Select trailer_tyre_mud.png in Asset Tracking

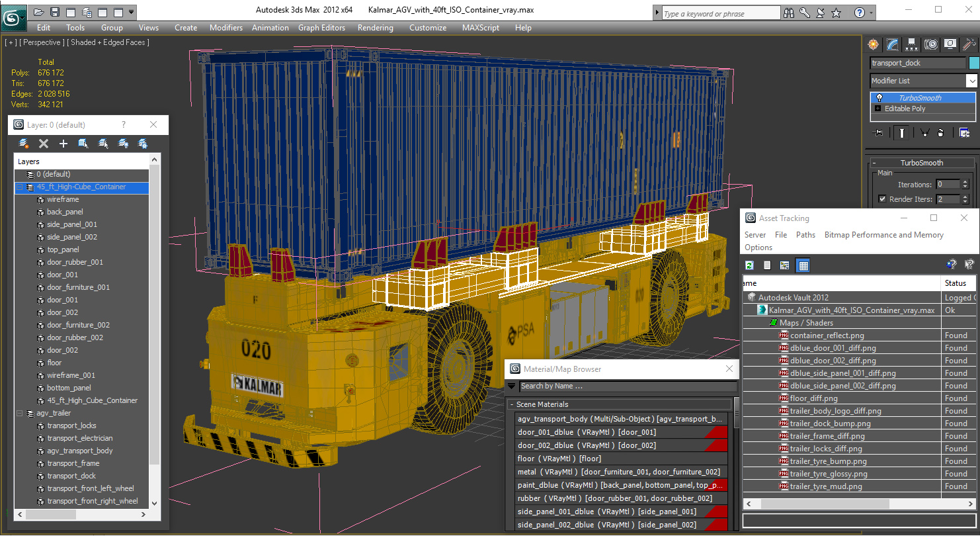826,486
